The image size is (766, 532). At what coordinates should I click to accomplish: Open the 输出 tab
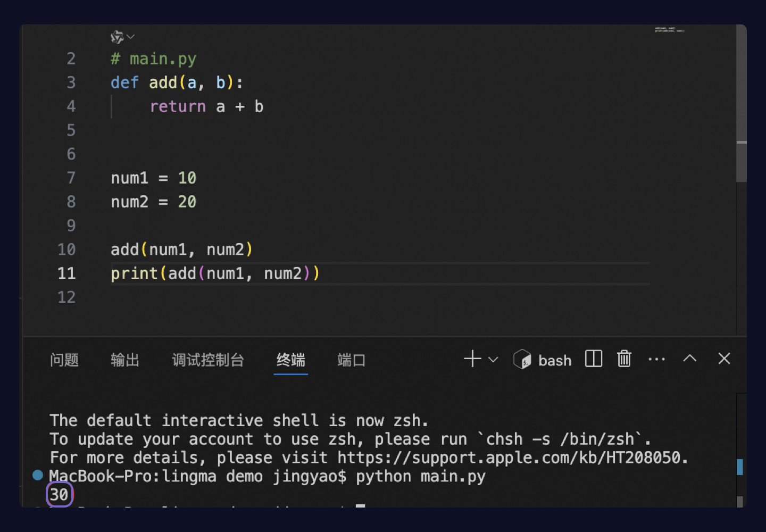[125, 360]
